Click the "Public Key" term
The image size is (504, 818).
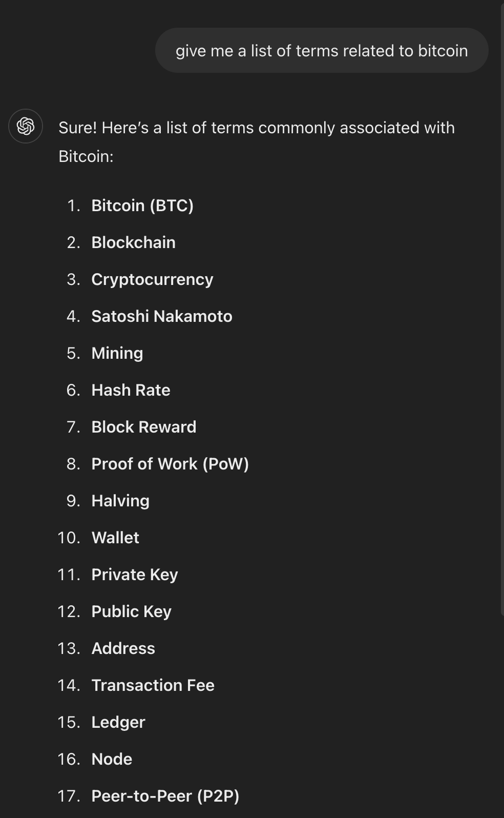[131, 611]
